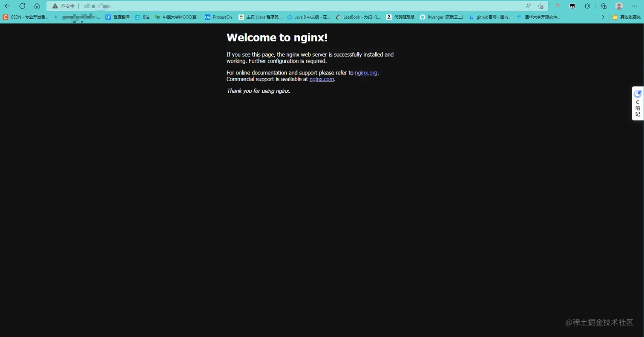Screen dimensions: 644x337
Task: Follow the nginx.org link
Action: 366,73
